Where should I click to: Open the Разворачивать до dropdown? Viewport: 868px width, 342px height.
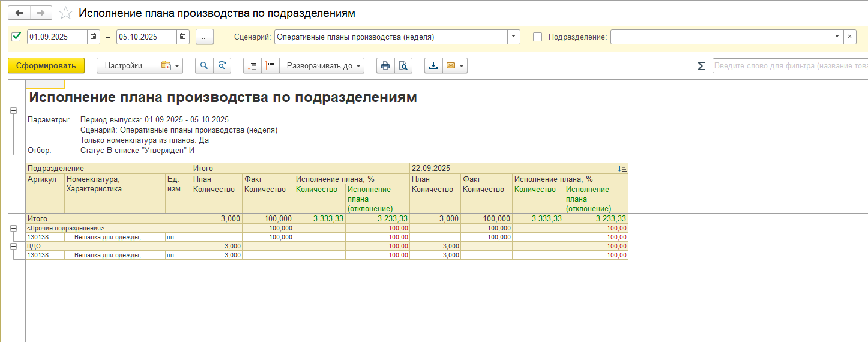(x=325, y=66)
